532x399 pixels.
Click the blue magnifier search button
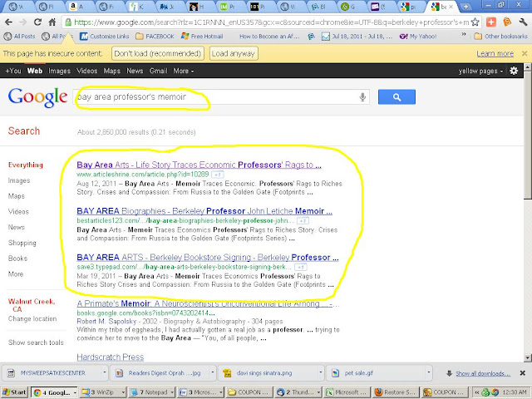397,97
